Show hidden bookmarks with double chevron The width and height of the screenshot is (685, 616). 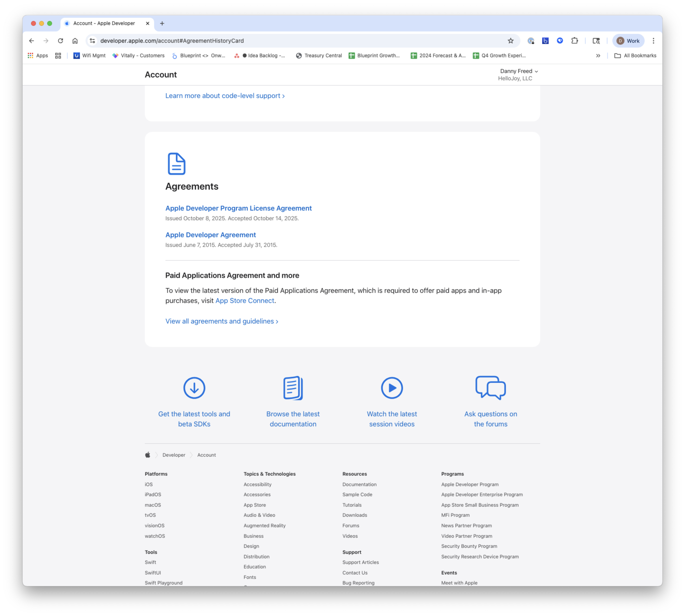(598, 56)
